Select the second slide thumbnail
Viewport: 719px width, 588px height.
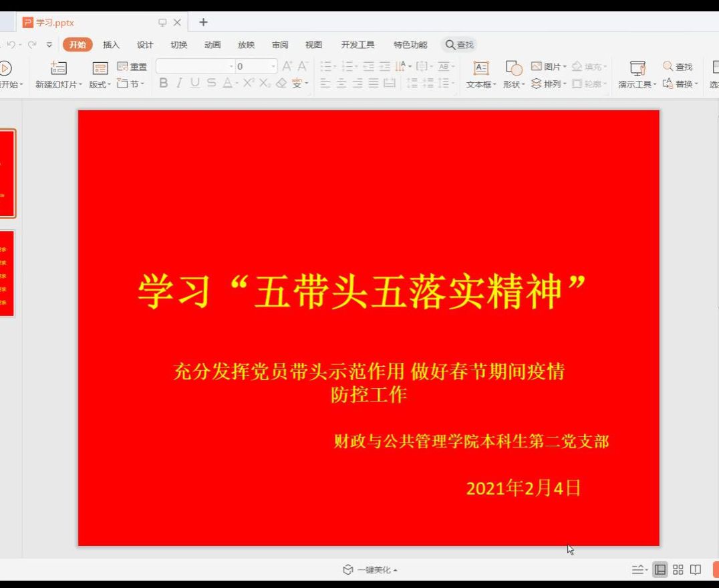pyautogui.click(x=6, y=273)
